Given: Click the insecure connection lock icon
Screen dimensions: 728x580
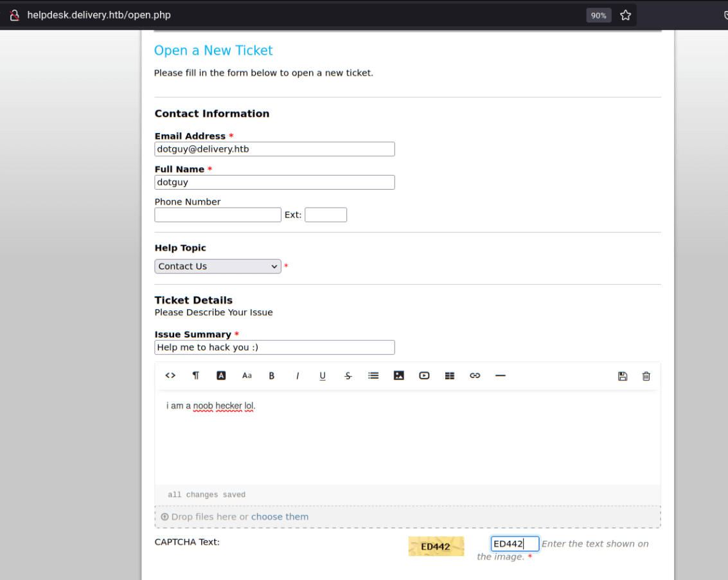Looking at the screenshot, I should [x=15, y=15].
